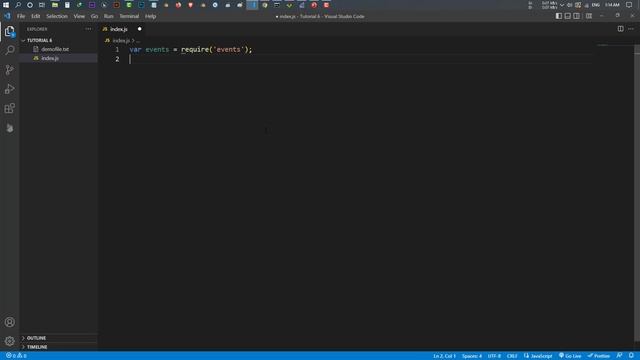Click the activity bar icon below Extensions
The width and height of the screenshot is (640, 360).
click(9, 128)
